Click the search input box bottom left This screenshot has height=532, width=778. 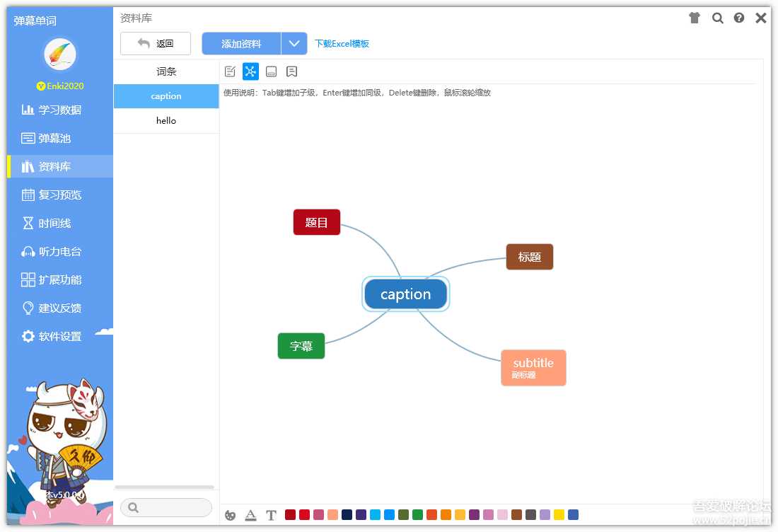point(166,507)
